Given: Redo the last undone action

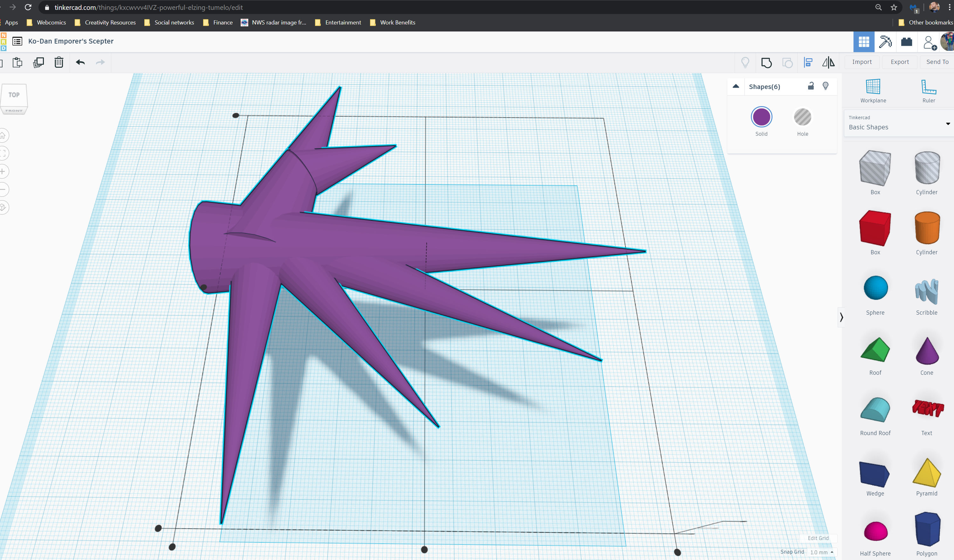Looking at the screenshot, I should (100, 62).
